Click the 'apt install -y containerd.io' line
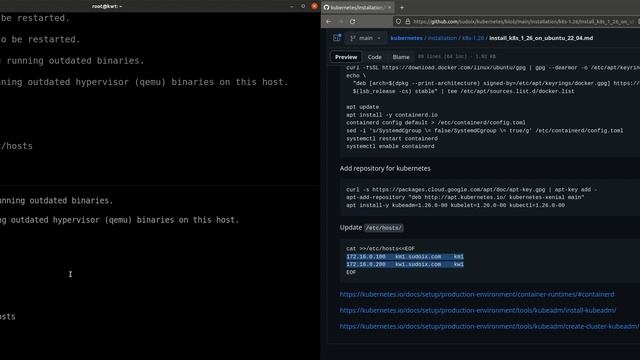The width and height of the screenshot is (640, 360). (x=392, y=115)
